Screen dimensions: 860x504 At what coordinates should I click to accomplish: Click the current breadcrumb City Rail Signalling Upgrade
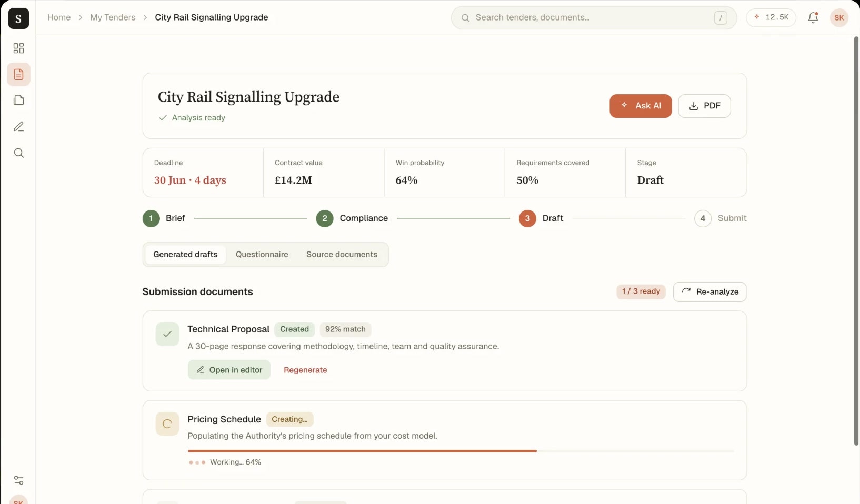click(212, 17)
